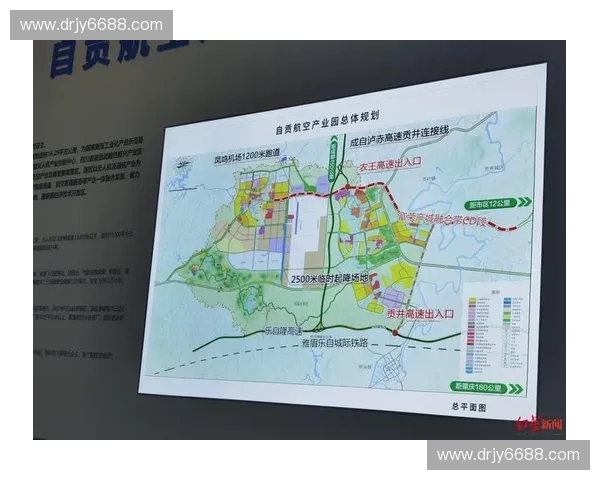This screenshot has height=480, width=600.
Task: Click the red dot at 贡井 expressway entrance
Action: click(395, 333)
